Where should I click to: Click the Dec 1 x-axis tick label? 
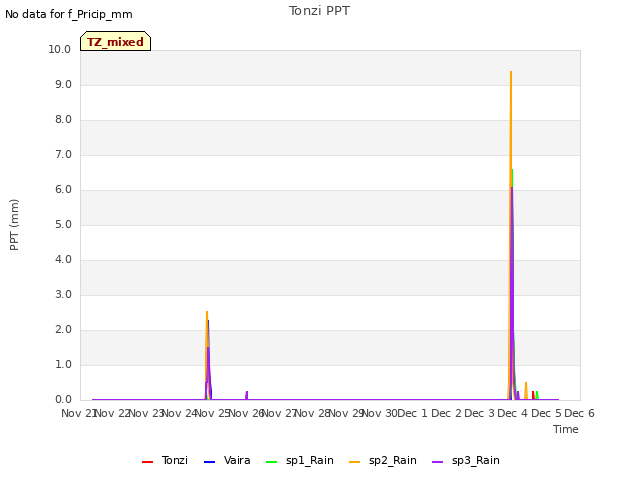tap(412, 413)
